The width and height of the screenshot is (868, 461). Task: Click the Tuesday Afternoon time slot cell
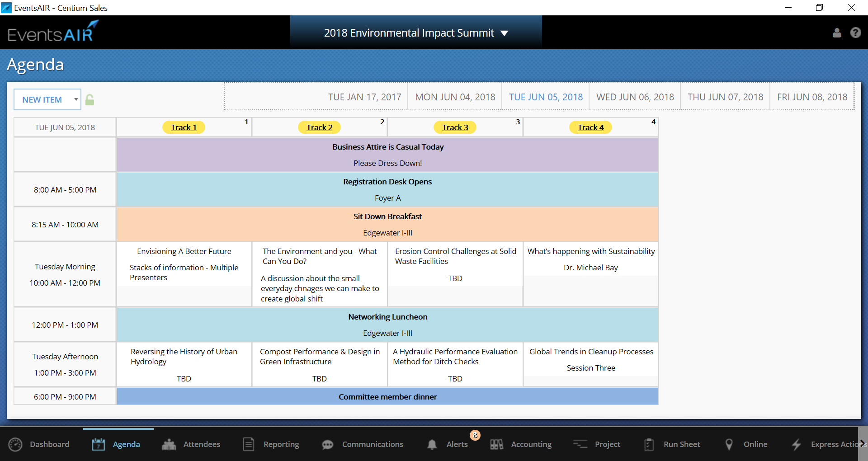click(65, 364)
